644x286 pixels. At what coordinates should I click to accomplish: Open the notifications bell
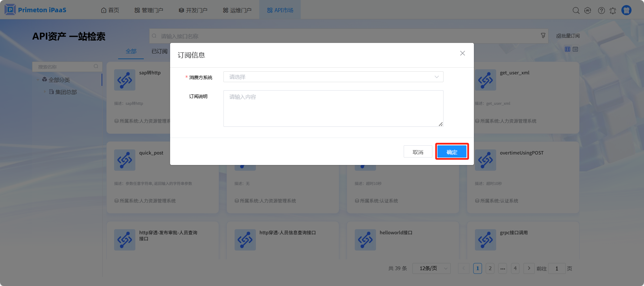click(x=613, y=11)
